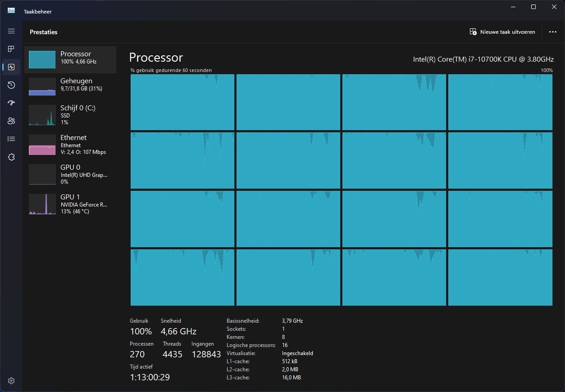
Task: Select the Prestaties graph icon
Action: [11, 67]
